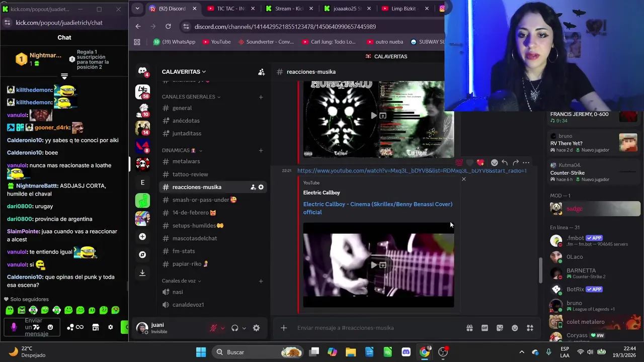
Task: Invite people icon next to CALAVERITAS
Action: [261, 72]
